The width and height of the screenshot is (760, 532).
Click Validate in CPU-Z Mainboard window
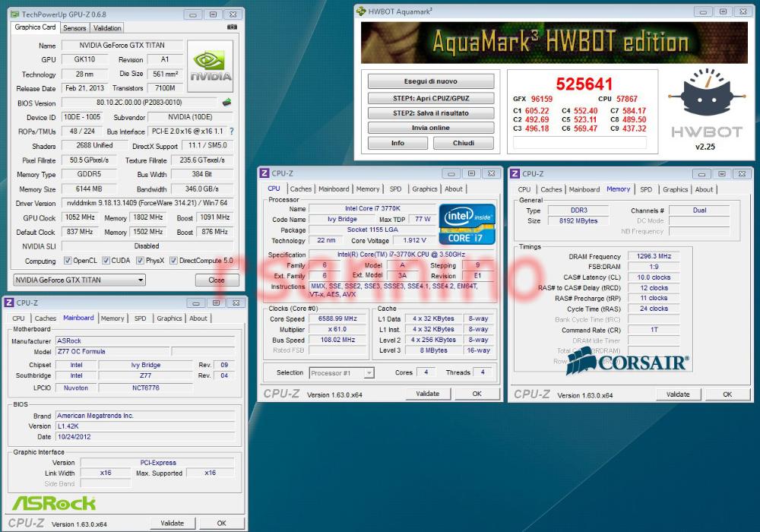click(x=172, y=524)
